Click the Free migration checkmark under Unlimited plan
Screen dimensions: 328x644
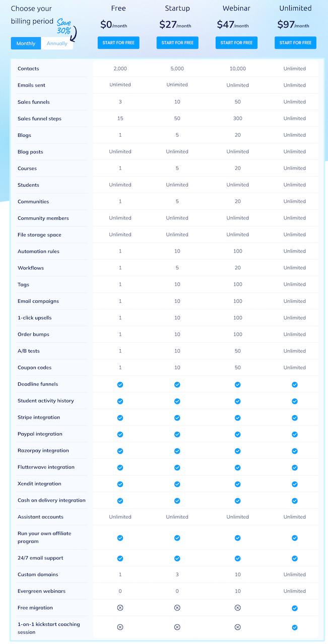[x=295, y=608]
